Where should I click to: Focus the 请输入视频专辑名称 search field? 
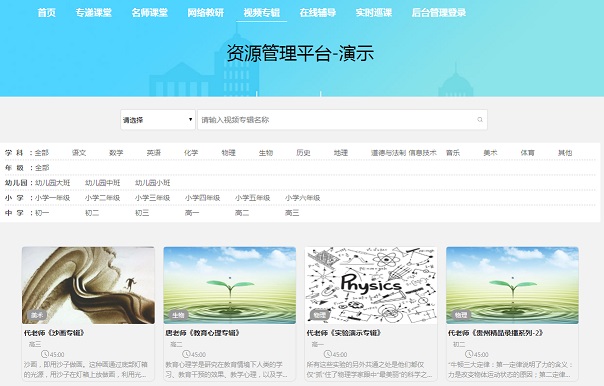342,120
